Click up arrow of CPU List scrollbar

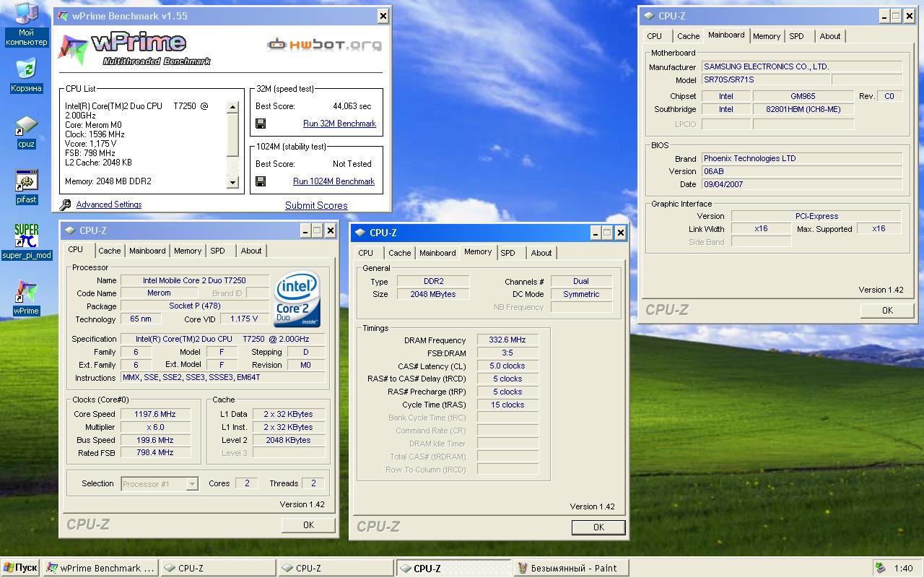(x=232, y=107)
